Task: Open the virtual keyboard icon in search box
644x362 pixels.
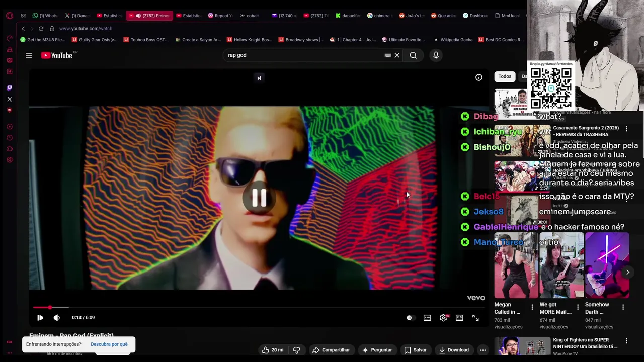Action: coord(387,55)
